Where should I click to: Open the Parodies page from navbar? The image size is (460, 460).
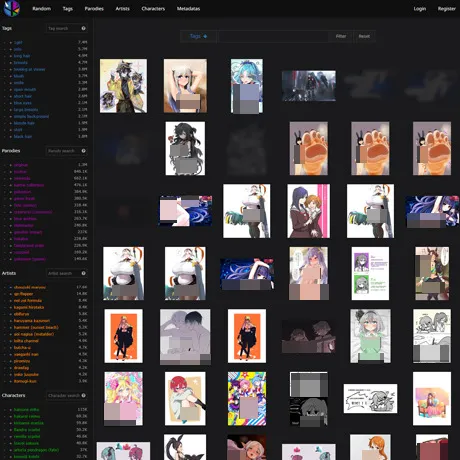94,9
